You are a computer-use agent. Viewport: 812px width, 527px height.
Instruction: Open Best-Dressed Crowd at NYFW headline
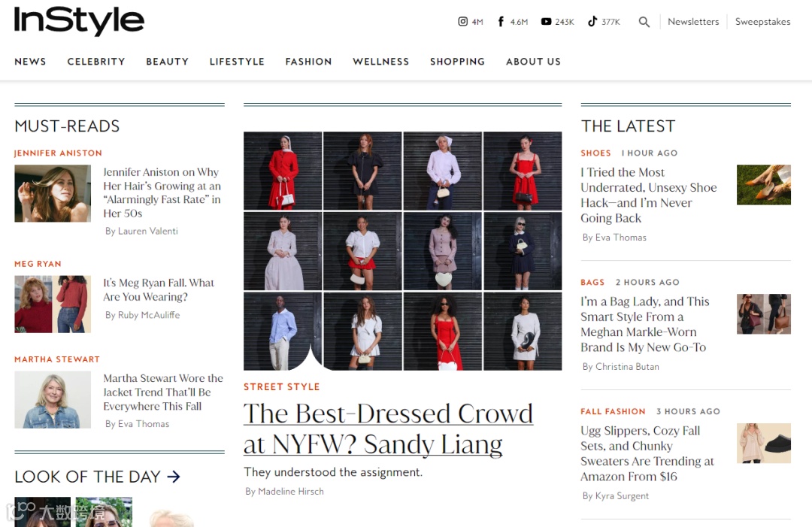[x=389, y=429]
